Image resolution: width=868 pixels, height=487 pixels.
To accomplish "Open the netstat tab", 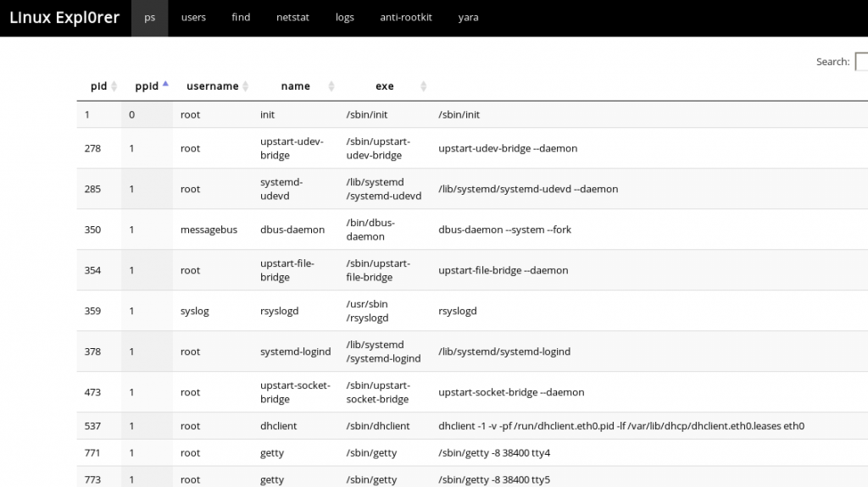I will (292, 18).
